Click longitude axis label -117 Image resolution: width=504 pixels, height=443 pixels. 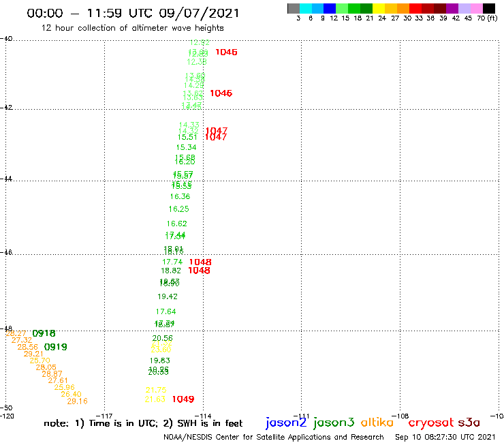[x=104, y=416]
